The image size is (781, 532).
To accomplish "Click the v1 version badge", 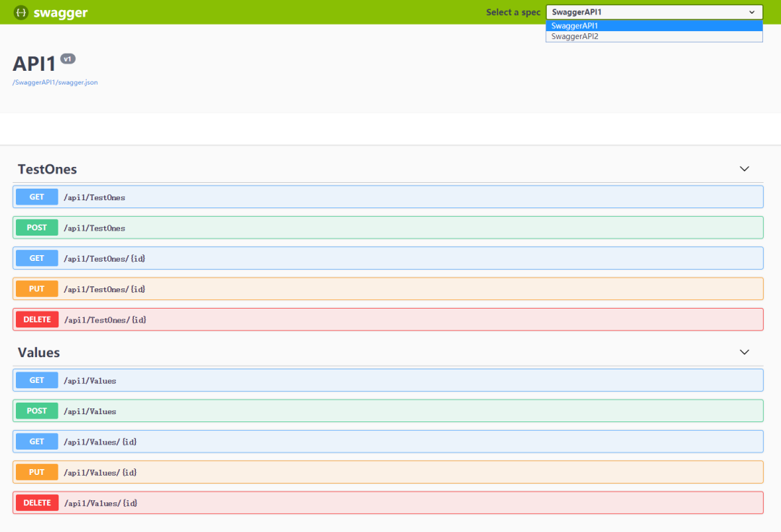I will click(68, 59).
